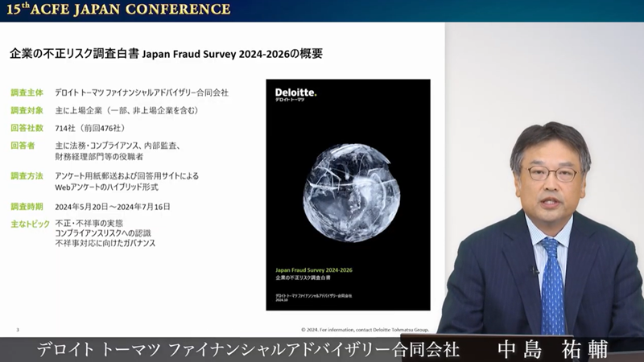The image size is (644, 362).
Task: Click the ice globe image on the report cover
Action: click(352, 193)
